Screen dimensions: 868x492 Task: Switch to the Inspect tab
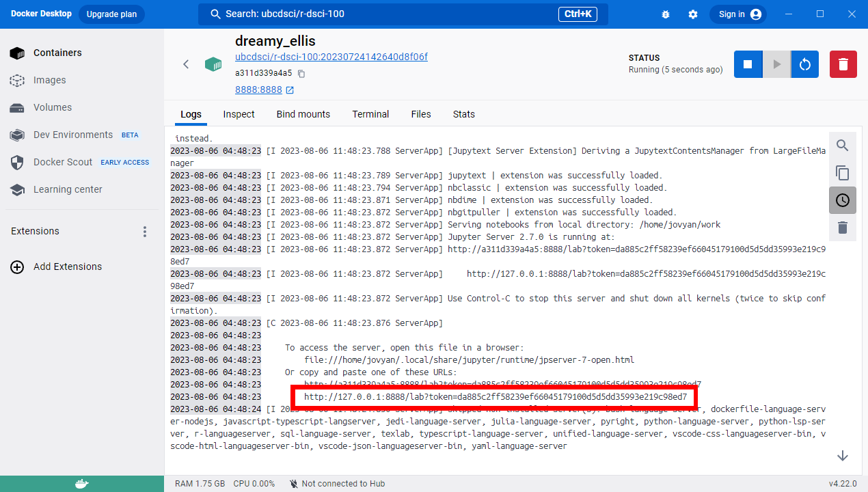(239, 114)
